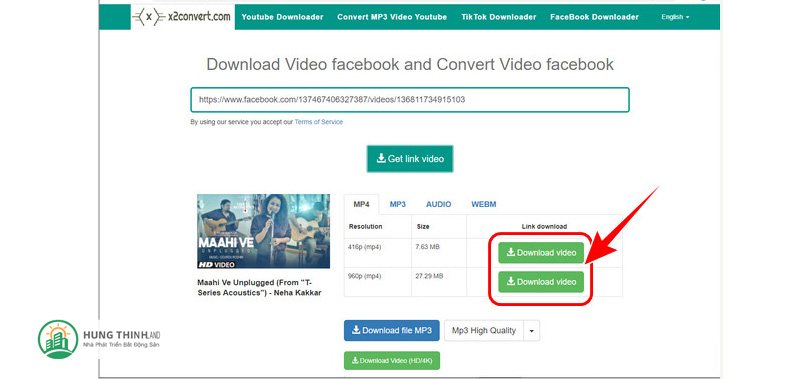
Task: Click the Download Video facebook page heading
Action: (410, 64)
